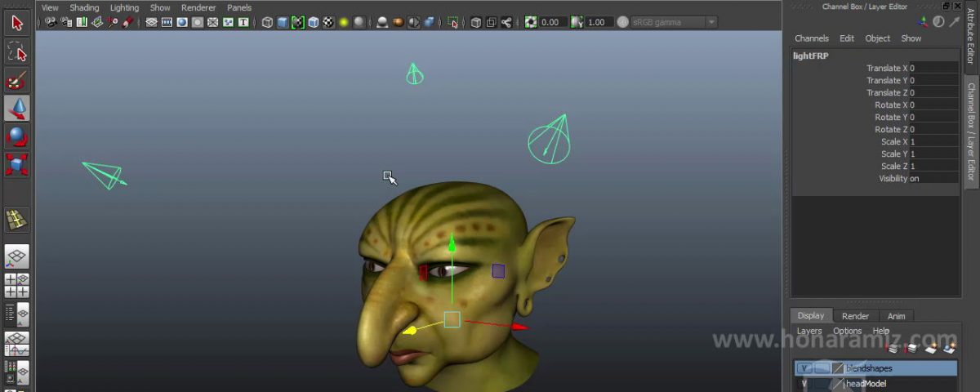Image resolution: width=980 pixels, height=392 pixels.
Task: Click the move layer down icon
Action: [x=911, y=349]
